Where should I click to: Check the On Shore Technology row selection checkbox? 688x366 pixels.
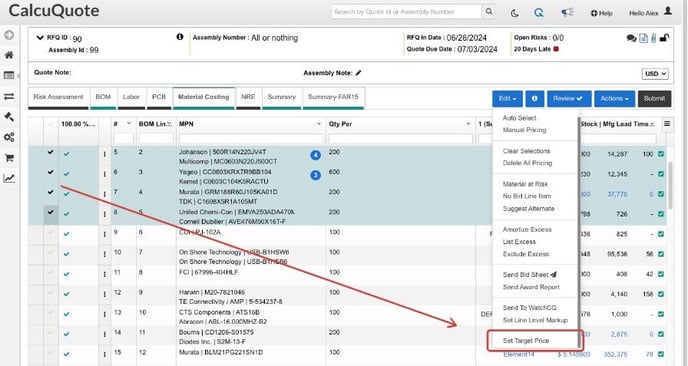(50, 252)
